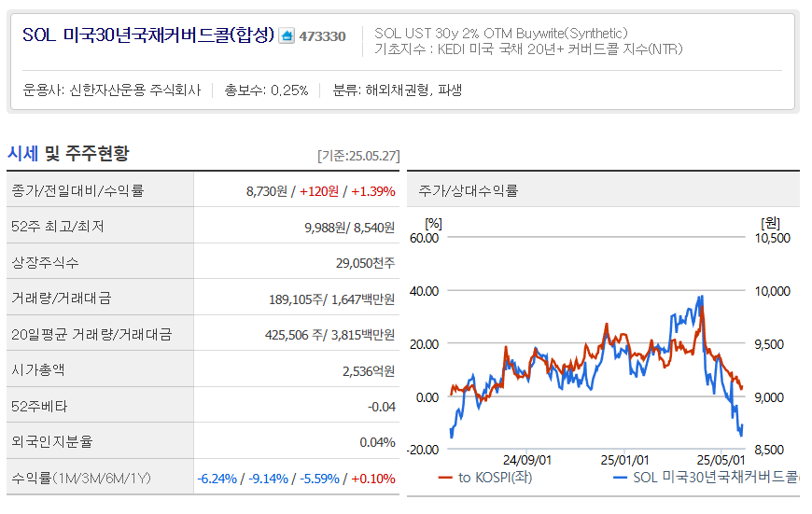Screen dimensions: 812x514
Task: Click the stock code 473330
Action: pyautogui.click(x=322, y=36)
